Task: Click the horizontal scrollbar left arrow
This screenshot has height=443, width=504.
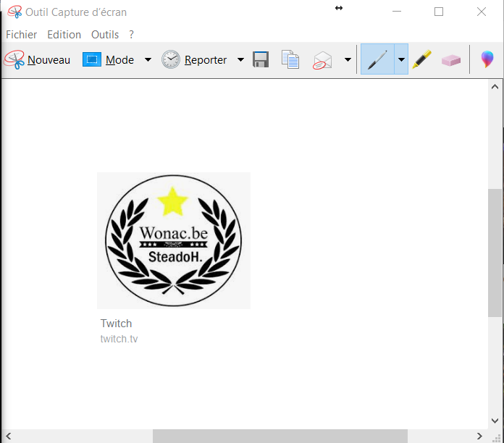Action: (9, 436)
